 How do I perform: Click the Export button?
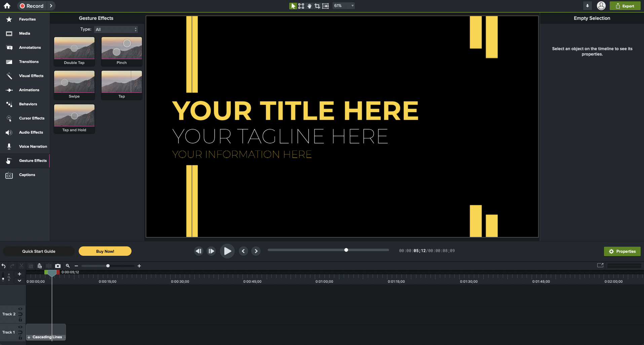[625, 6]
